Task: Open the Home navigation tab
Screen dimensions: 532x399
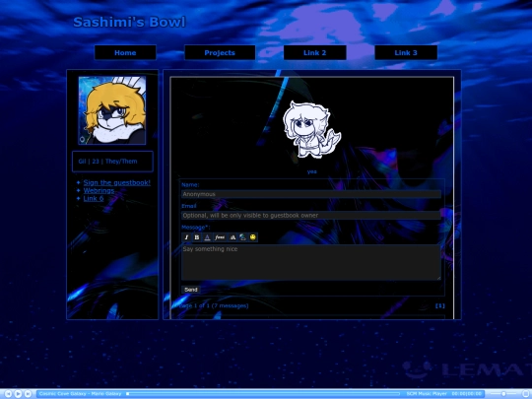Action: click(125, 52)
